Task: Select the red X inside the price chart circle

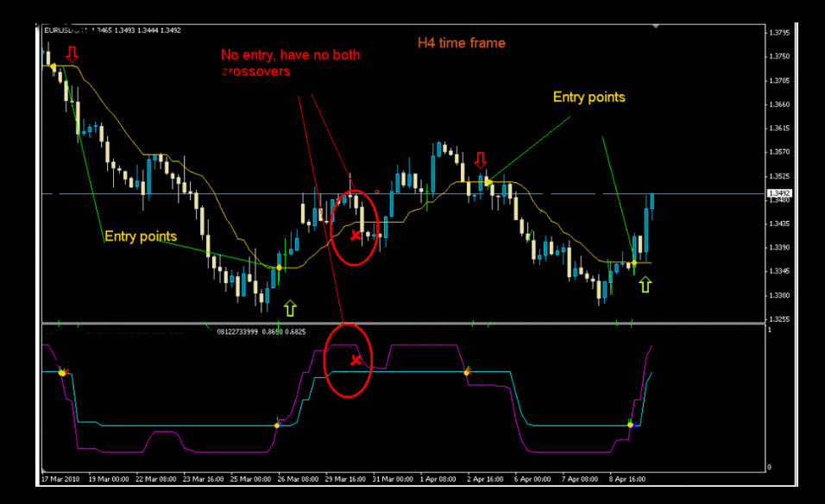Action: click(x=355, y=235)
